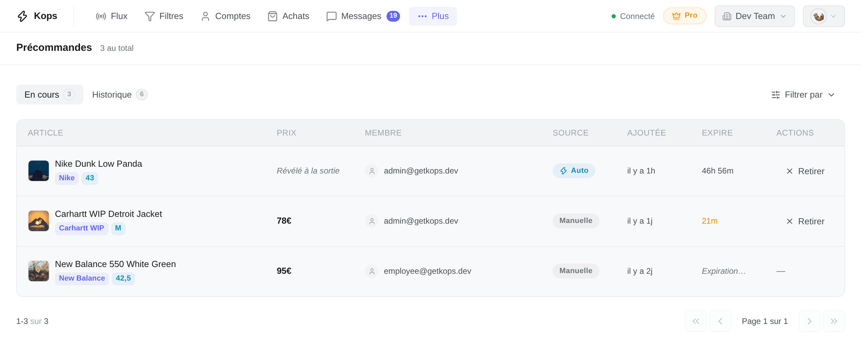Image resolution: width=868 pixels, height=349 pixels.
Task: Click the Dev Team building icon
Action: pos(727,16)
